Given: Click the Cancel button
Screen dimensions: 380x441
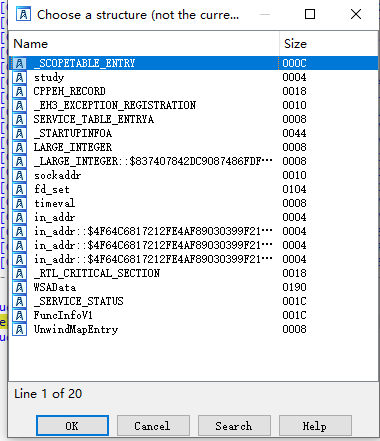Looking at the screenshot, I should coord(153,426).
